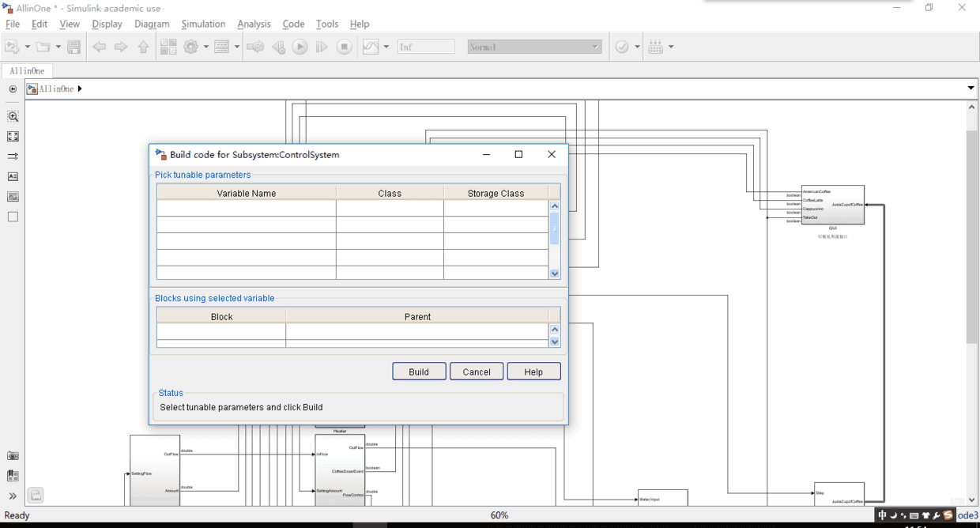The height and width of the screenshot is (528, 980).
Task: Click the New Model toolbar icon
Action: click(13, 47)
